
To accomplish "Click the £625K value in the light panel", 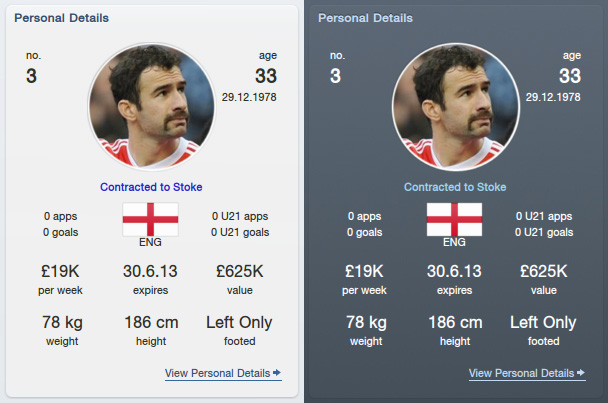I will 240,271.
